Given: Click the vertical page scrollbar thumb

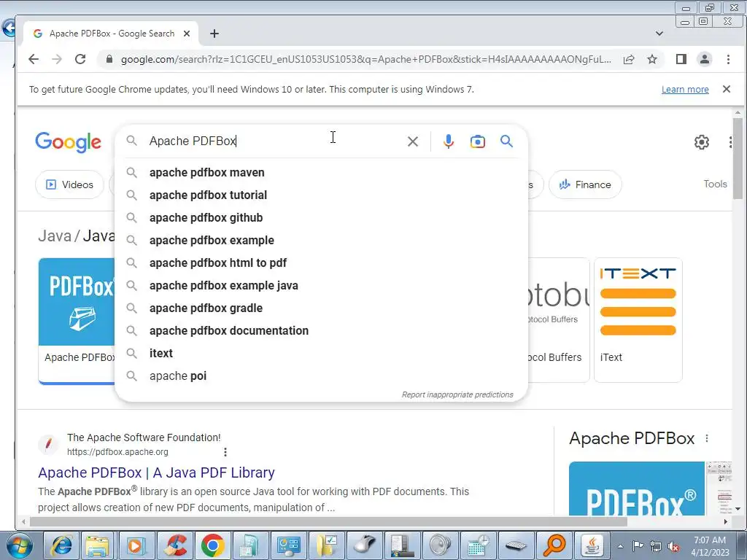Looking at the screenshot, I should point(738,158).
